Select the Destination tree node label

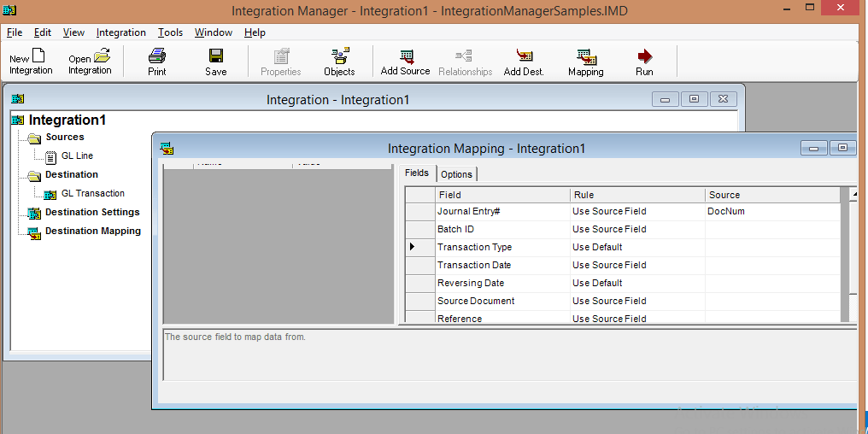pyautogui.click(x=72, y=174)
